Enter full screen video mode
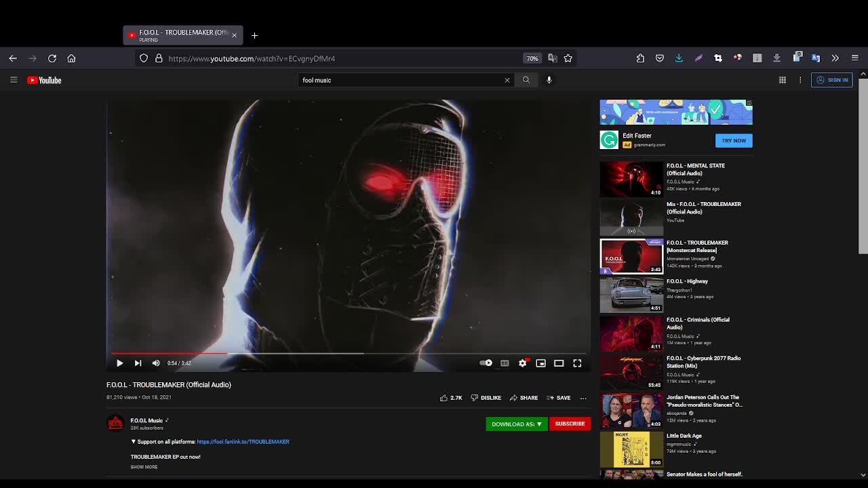868x488 pixels. click(x=577, y=363)
